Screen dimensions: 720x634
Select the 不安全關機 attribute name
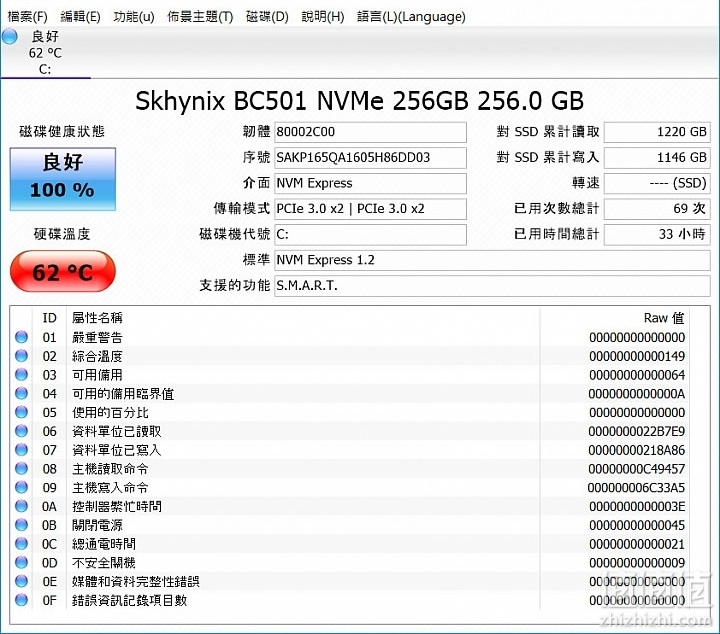pyautogui.click(x=104, y=563)
